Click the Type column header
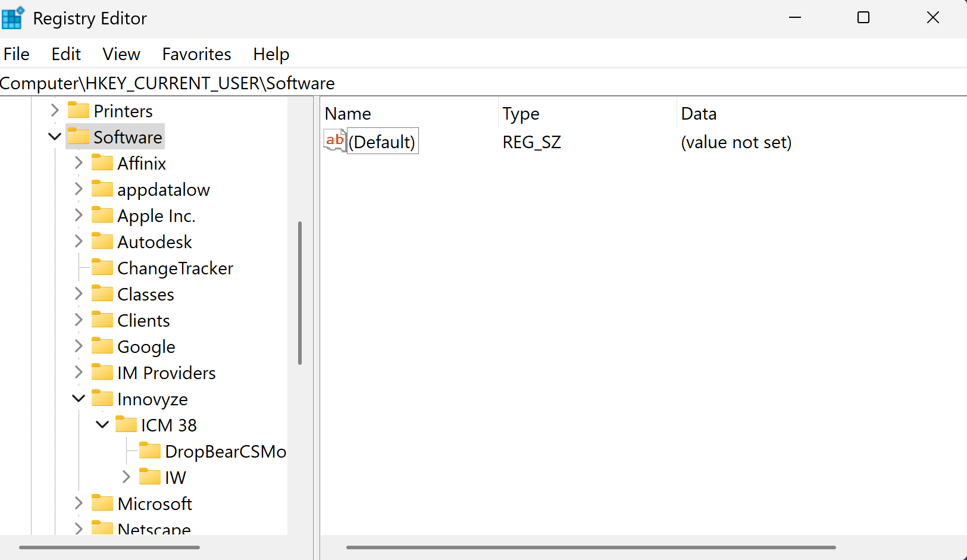 521,113
